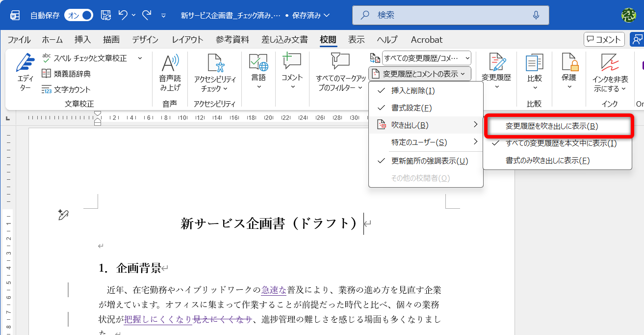The height and width of the screenshot is (335, 644).
Task: Open the 比較 (Compare) tool
Action: tap(534, 71)
